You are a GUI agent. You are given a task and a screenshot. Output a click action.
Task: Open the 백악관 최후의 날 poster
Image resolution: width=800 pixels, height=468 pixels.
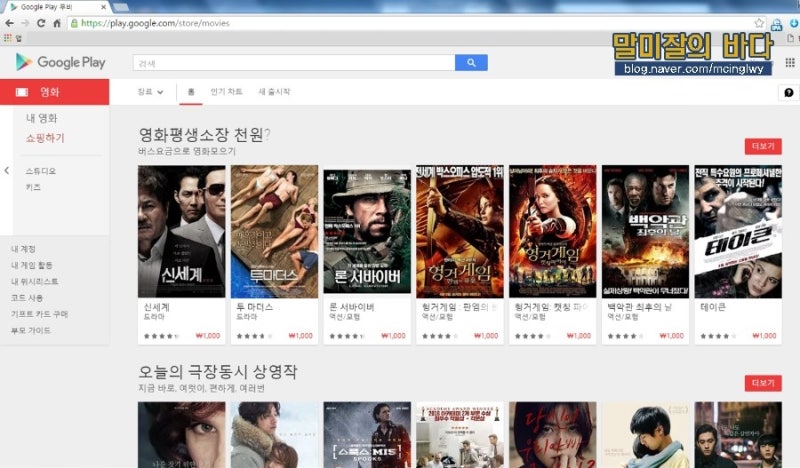click(x=645, y=231)
